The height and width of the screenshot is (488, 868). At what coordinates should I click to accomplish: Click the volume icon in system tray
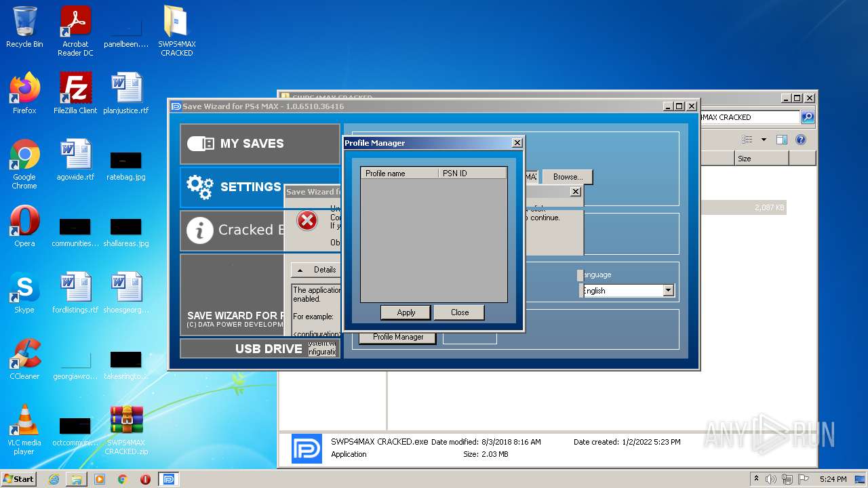[771, 479]
